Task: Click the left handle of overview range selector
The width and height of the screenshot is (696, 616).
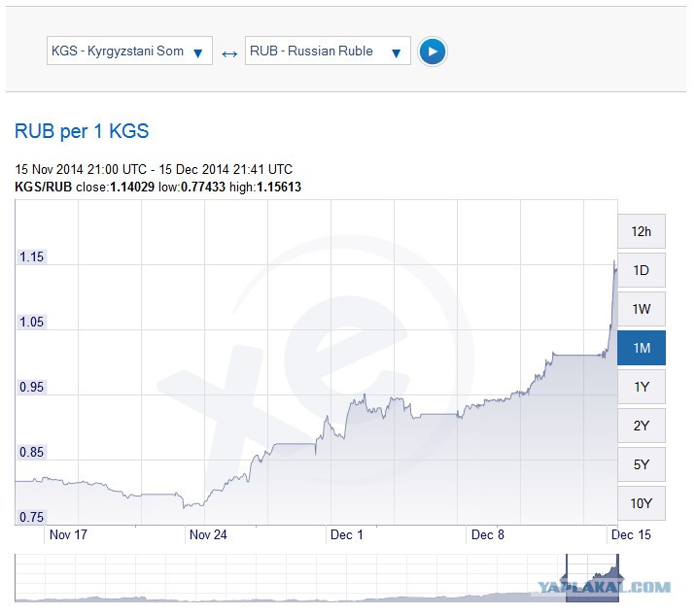Action: pos(567,578)
